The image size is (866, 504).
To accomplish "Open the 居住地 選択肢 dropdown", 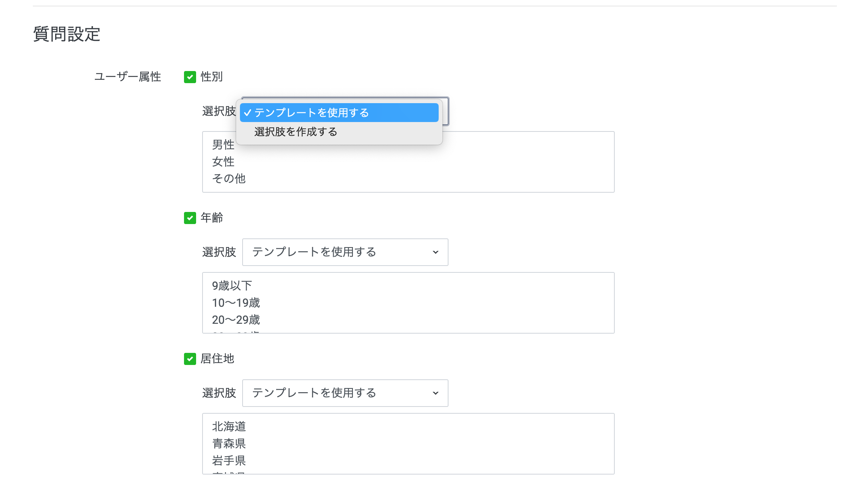I will [345, 393].
